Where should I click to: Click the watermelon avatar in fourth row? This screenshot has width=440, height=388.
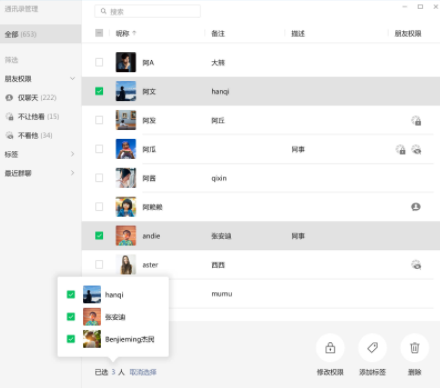126,149
